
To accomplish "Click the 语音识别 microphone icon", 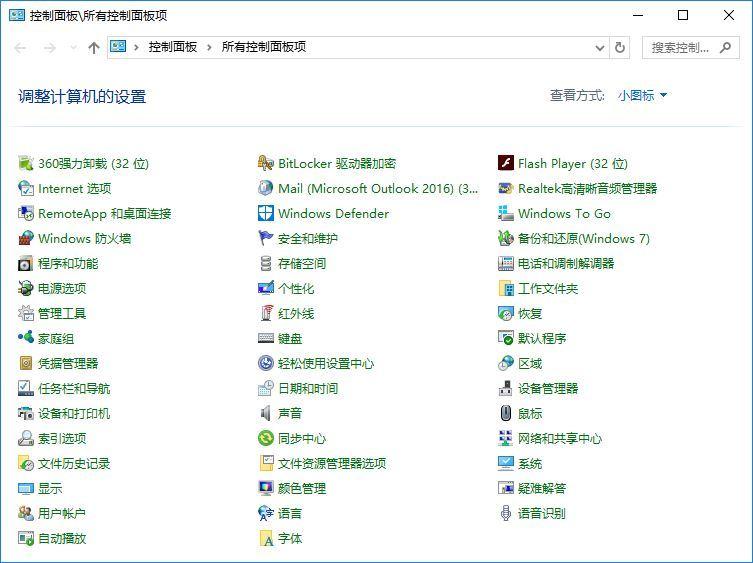I will click(506, 513).
